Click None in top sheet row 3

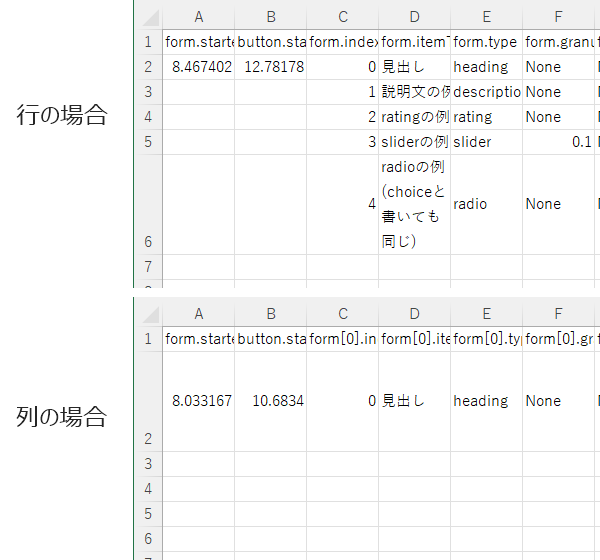click(x=558, y=92)
